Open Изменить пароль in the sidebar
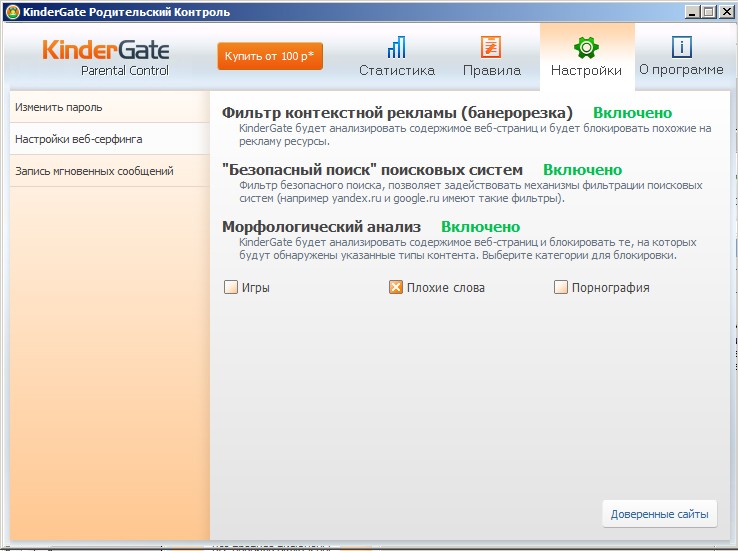This screenshot has height=551, width=738. pos(109,107)
